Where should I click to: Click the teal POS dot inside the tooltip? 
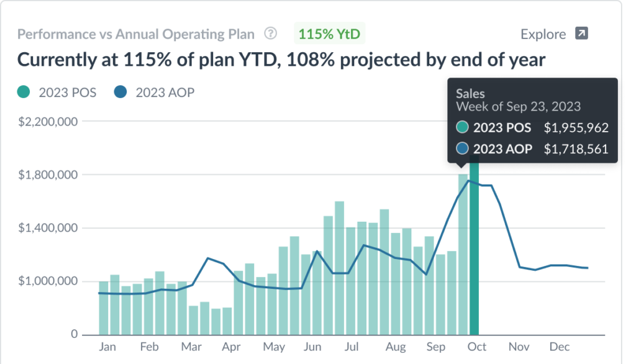coord(462,128)
